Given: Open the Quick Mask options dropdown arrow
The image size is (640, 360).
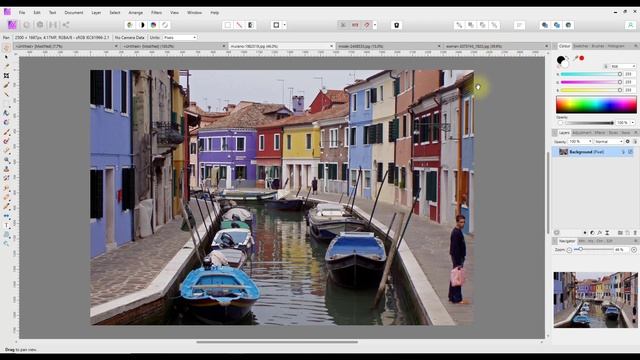Looking at the screenshot, I should (x=284, y=25).
